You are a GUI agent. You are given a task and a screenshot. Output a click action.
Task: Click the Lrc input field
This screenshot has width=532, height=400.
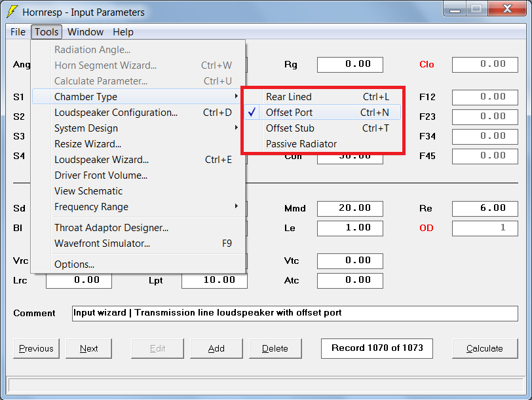[x=79, y=281]
